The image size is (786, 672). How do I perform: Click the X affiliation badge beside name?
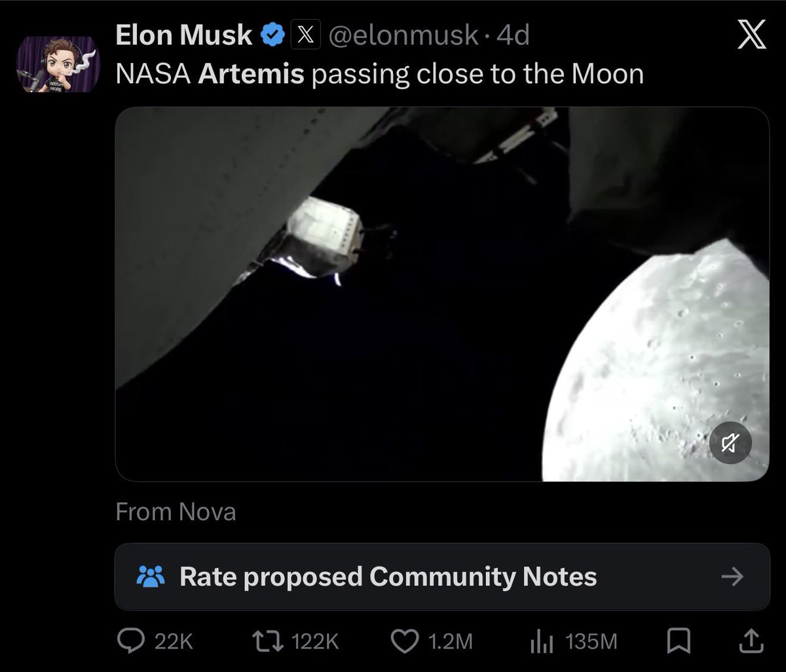(x=305, y=36)
